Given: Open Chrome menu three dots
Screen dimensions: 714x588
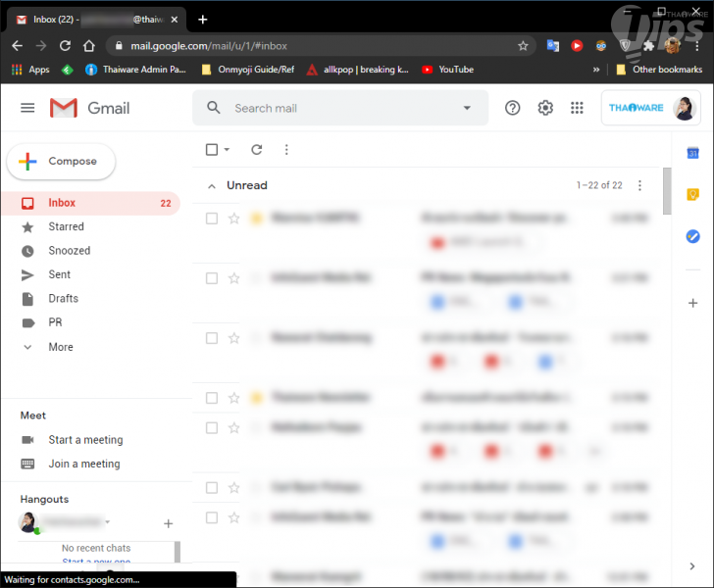Looking at the screenshot, I should point(696,45).
